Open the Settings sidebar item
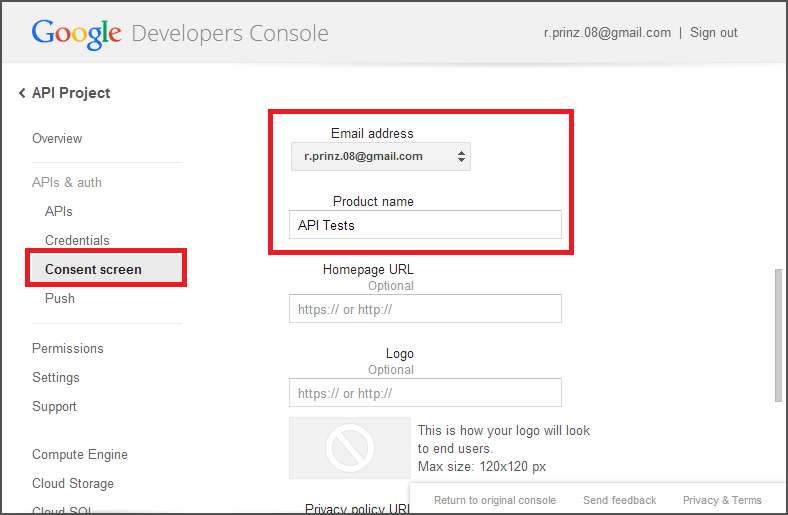This screenshot has height=515, width=788. pos(56,377)
